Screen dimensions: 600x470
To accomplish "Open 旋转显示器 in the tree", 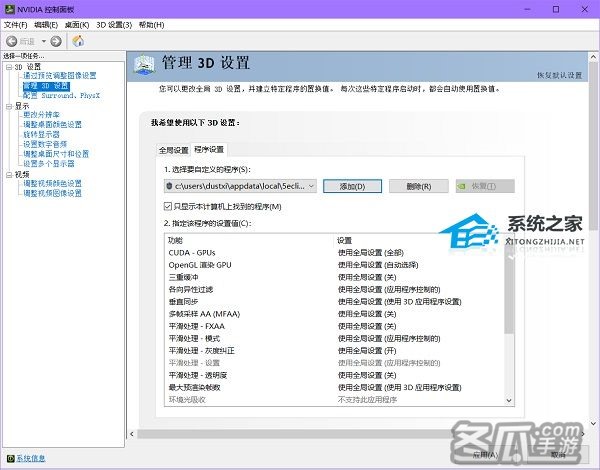I will click(x=41, y=134).
